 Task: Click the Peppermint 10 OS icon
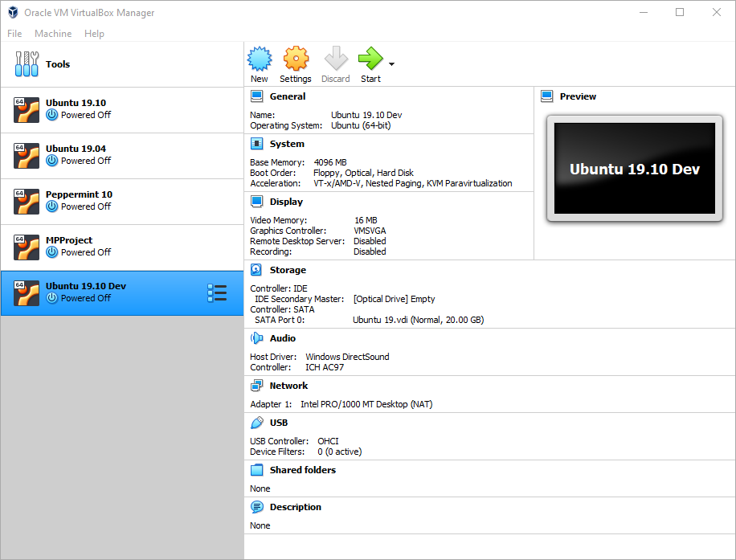27,202
